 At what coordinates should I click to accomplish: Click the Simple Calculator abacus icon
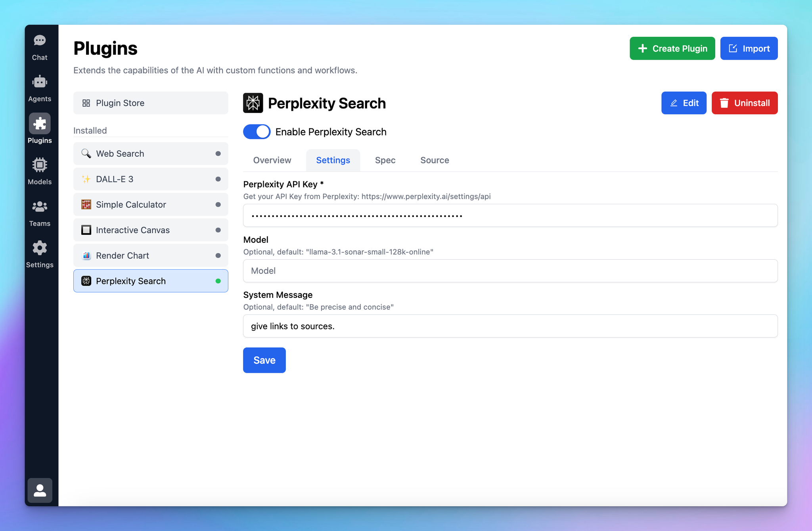pos(86,205)
